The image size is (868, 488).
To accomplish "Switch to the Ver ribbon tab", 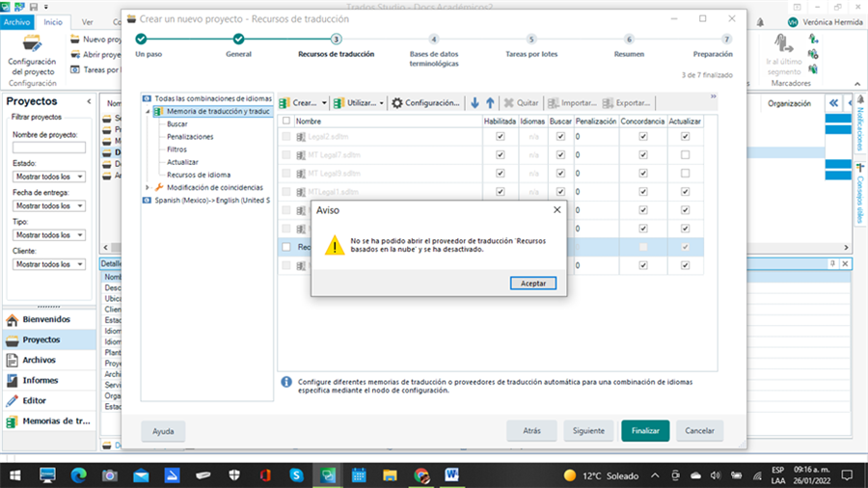I will point(88,22).
